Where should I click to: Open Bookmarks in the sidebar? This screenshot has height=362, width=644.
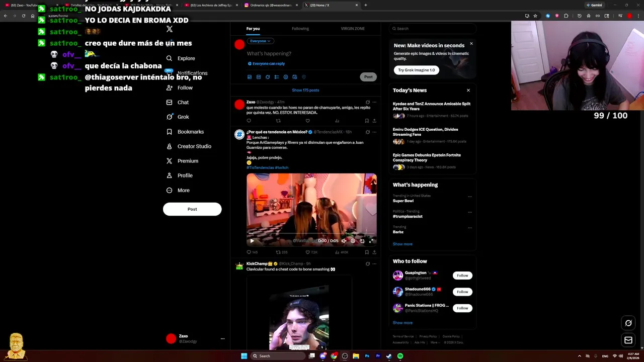click(x=185, y=132)
